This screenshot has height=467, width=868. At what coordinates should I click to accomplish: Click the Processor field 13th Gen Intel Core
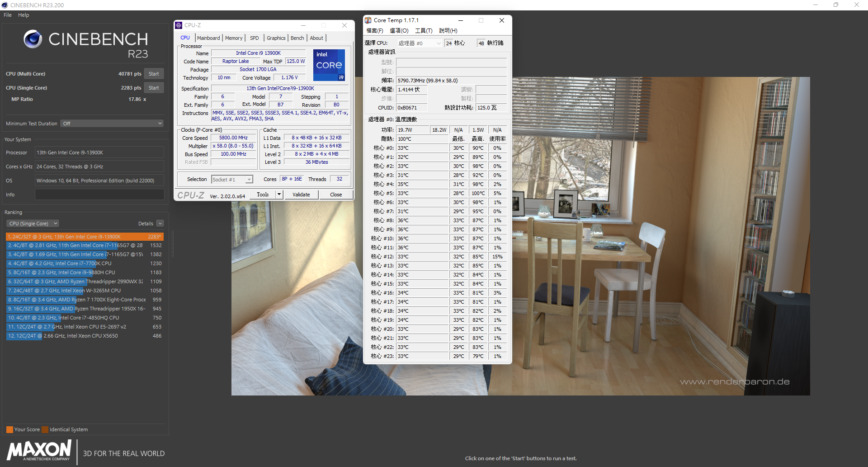tap(99, 152)
